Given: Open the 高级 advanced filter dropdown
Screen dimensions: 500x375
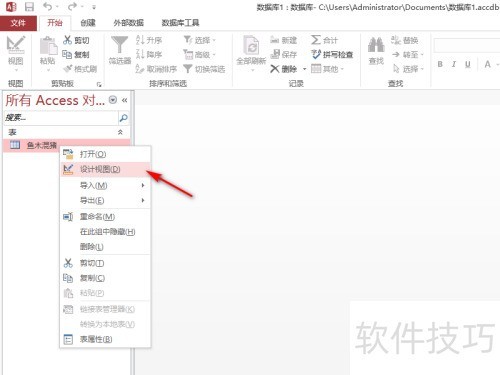Looking at the screenshot, I should coord(200,54).
